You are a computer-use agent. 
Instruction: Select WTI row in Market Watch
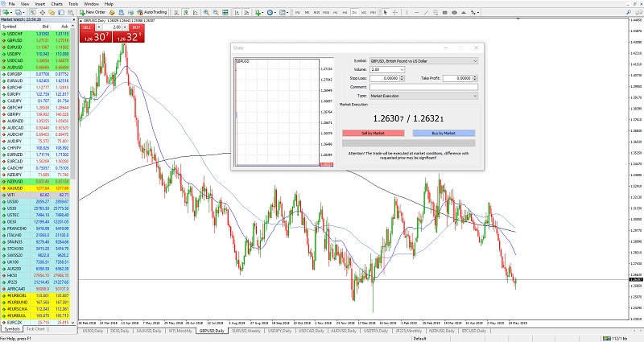click(35, 195)
